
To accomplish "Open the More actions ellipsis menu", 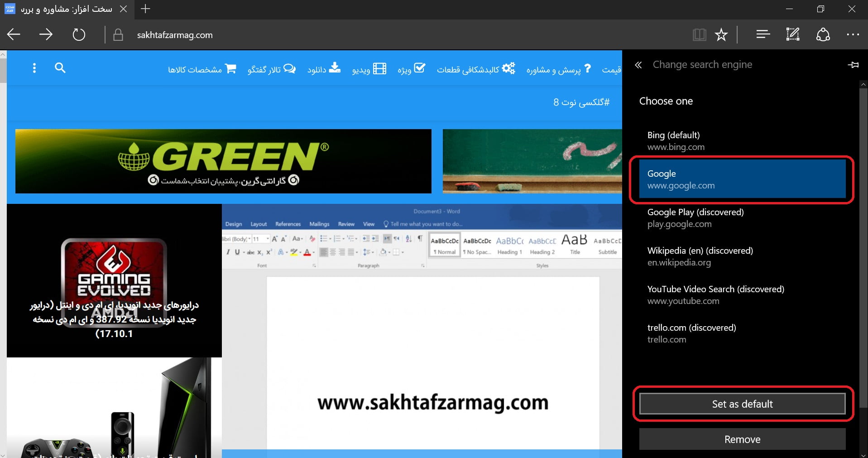I will click(x=852, y=34).
